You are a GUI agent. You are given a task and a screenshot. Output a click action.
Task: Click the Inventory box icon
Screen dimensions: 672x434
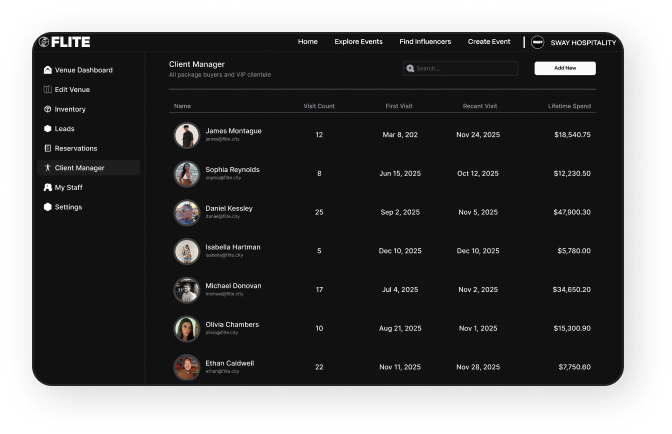tap(47, 109)
